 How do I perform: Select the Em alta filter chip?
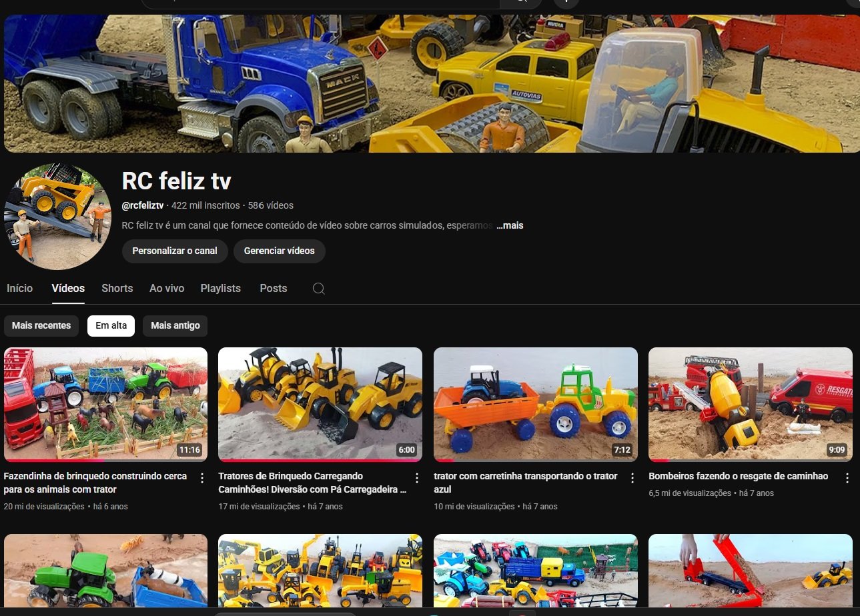111,326
